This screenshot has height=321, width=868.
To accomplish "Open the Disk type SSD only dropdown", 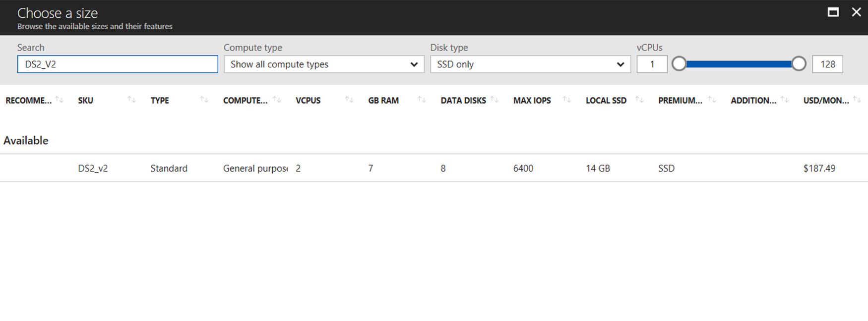I will point(530,64).
